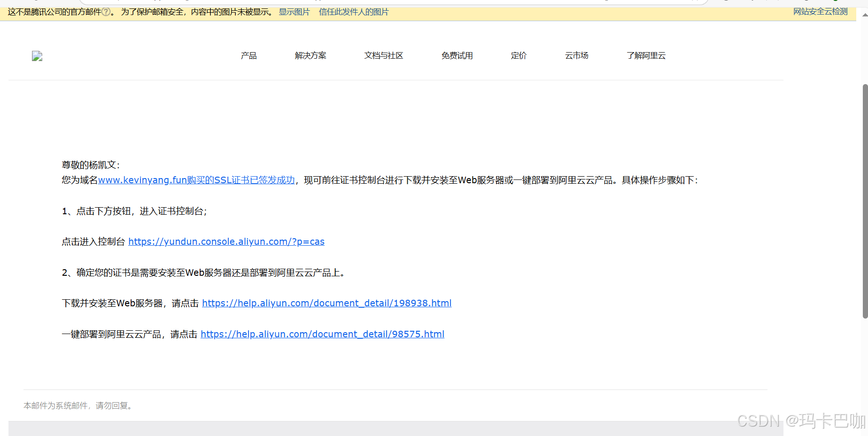Click the scrollbar up arrow
The image size is (868, 436).
pos(865,15)
